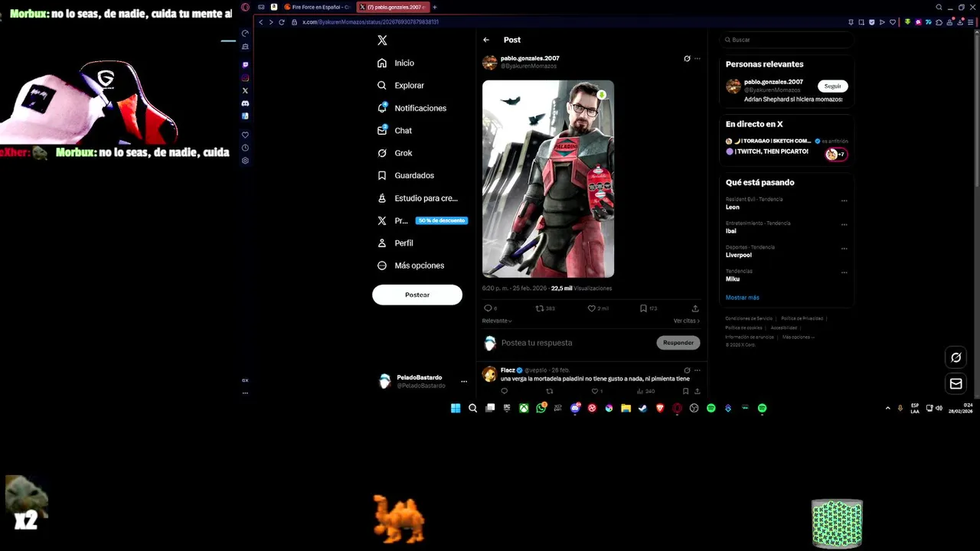Open the Half-Life Paladini post image

(548, 178)
